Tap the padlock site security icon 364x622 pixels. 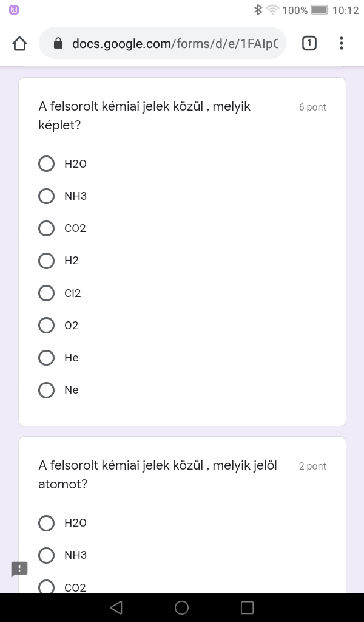pyautogui.click(x=58, y=43)
